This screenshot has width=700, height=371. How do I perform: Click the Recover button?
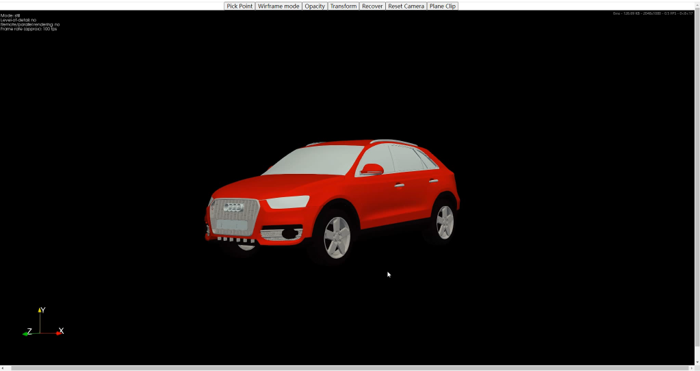(x=372, y=6)
